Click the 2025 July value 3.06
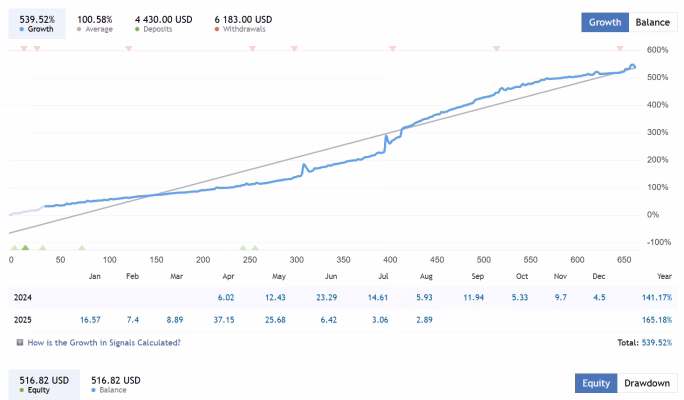 pos(380,320)
